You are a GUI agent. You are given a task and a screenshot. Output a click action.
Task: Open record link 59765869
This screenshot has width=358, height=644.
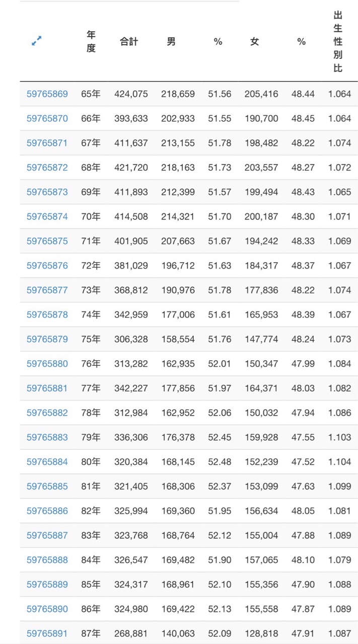(x=47, y=94)
